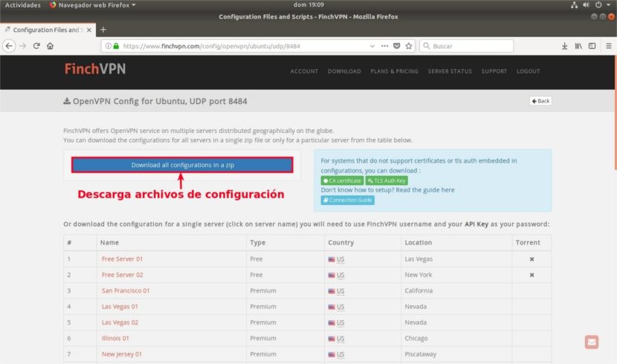This screenshot has height=364, width=617.
Task: Open page actions three-dot menu
Action: tap(384, 46)
